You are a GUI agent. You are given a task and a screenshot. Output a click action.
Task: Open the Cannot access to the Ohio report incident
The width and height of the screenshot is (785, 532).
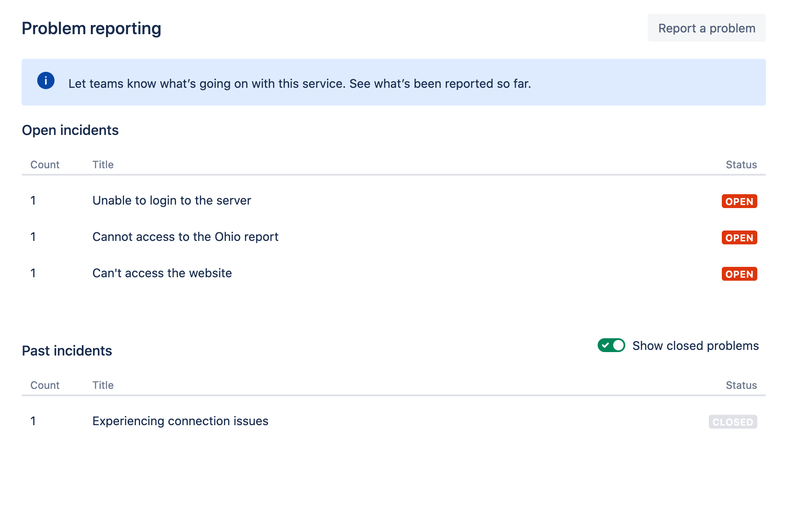(185, 237)
